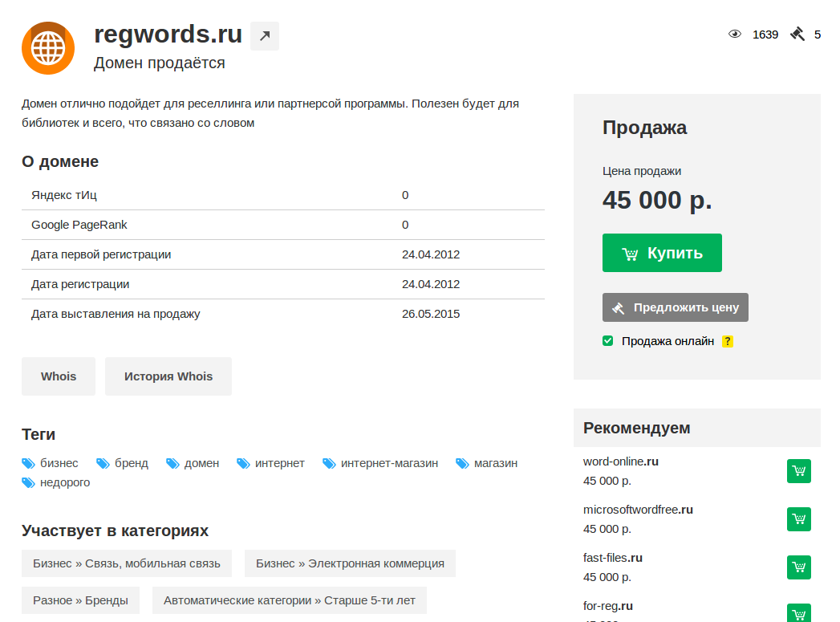Toggle the "Продажа онлайн" checkbox
Viewport: 840px width, 622px height.
tap(608, 341)
